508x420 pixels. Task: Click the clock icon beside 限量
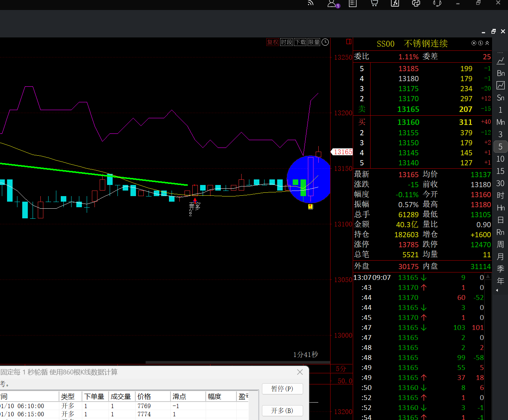325,42
